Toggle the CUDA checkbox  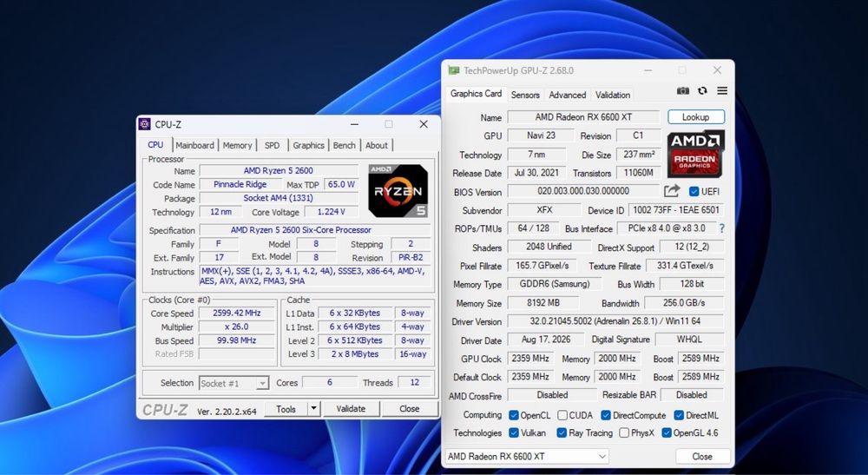click(x=562, y=415)
